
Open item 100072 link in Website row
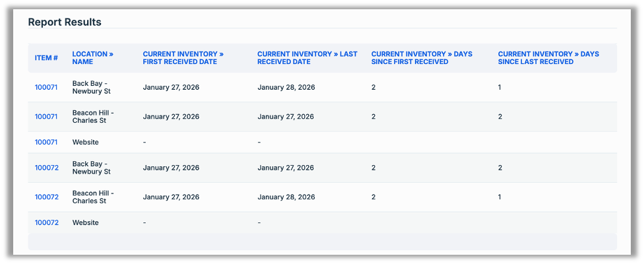click(x=46, y=222)
